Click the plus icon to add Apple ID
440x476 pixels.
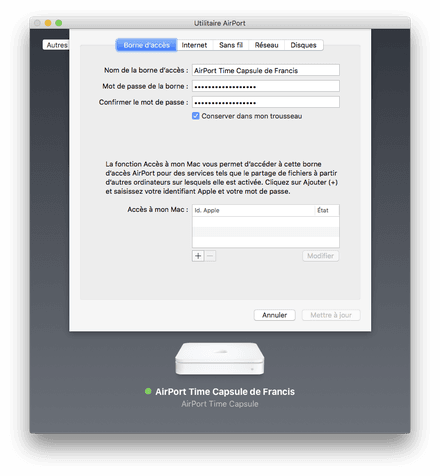point(198,256)
